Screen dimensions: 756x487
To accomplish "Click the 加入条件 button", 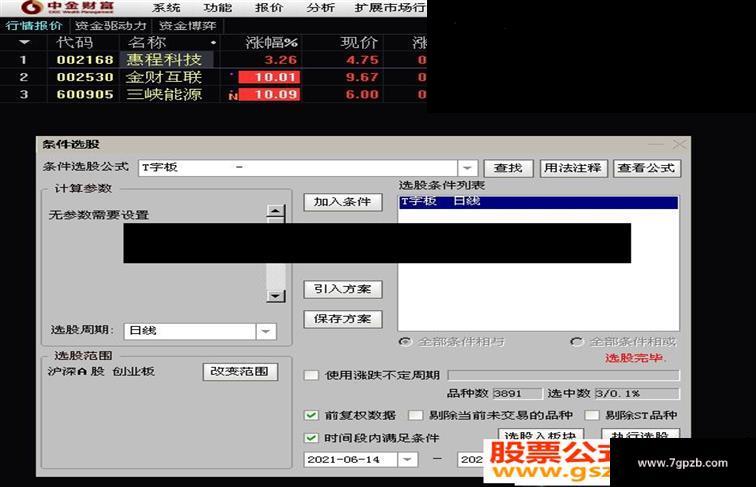I will (x=343, y=202).
